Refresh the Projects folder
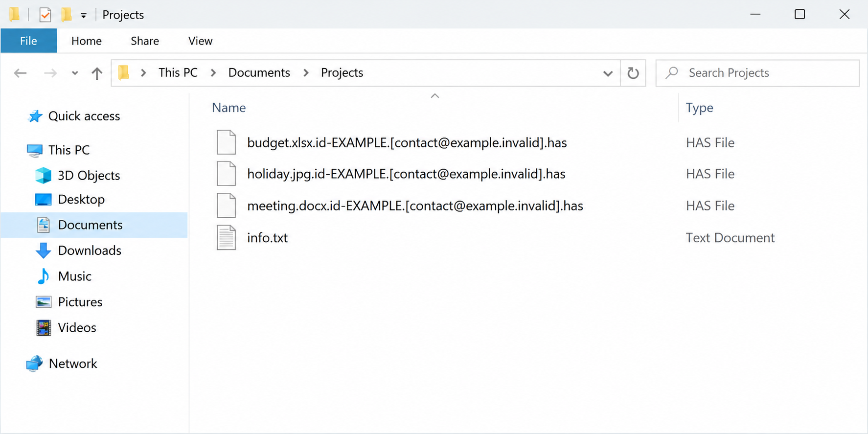 tap(633, 73)
